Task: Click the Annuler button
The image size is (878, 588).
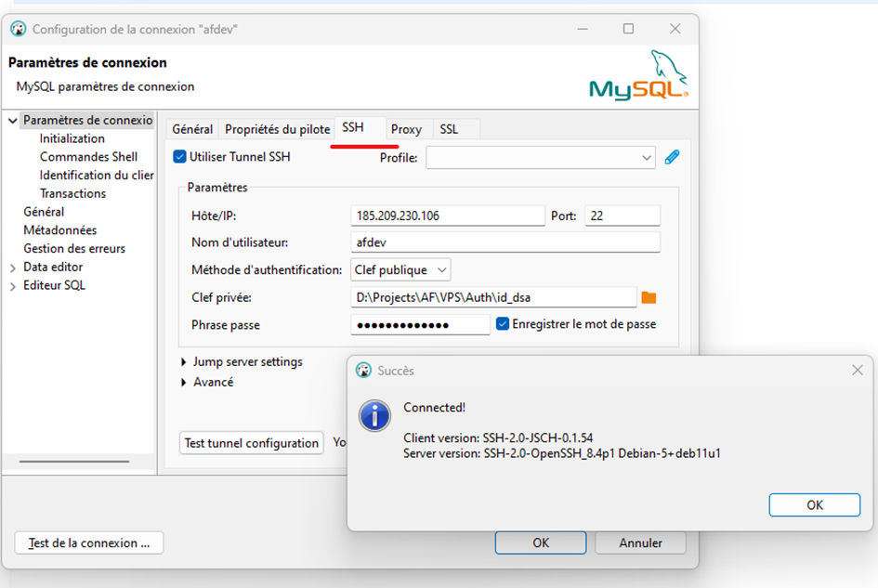Action: point(640,542)
